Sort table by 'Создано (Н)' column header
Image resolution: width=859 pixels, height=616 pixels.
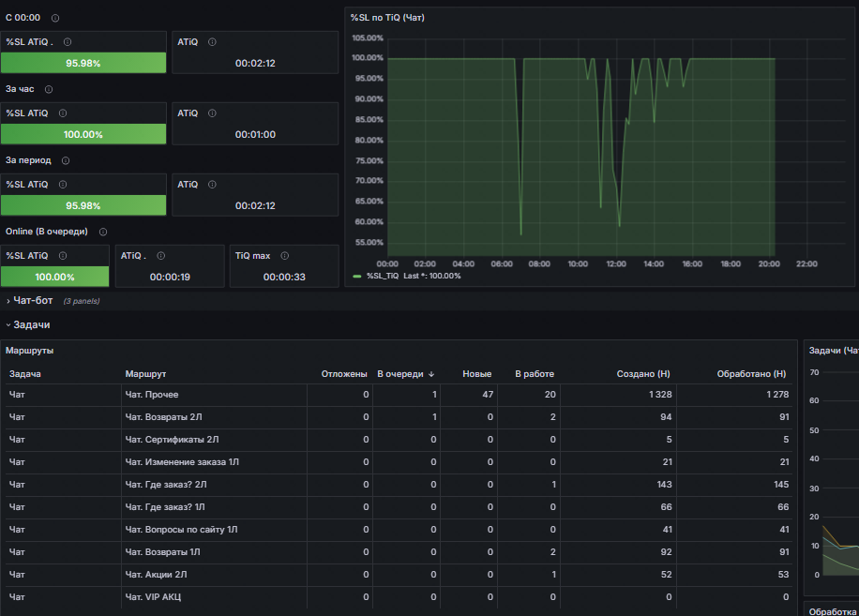coord(643,374)
